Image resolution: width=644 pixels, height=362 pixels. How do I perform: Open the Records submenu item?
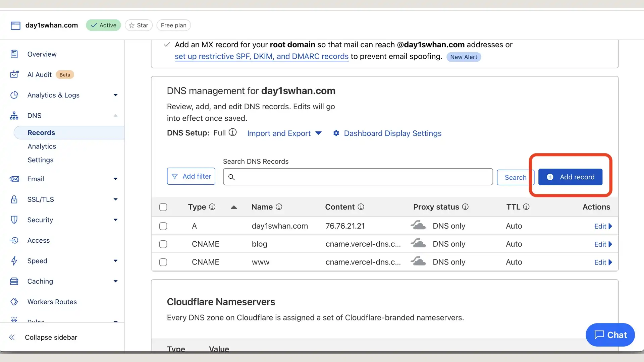(x=69, y=133)
